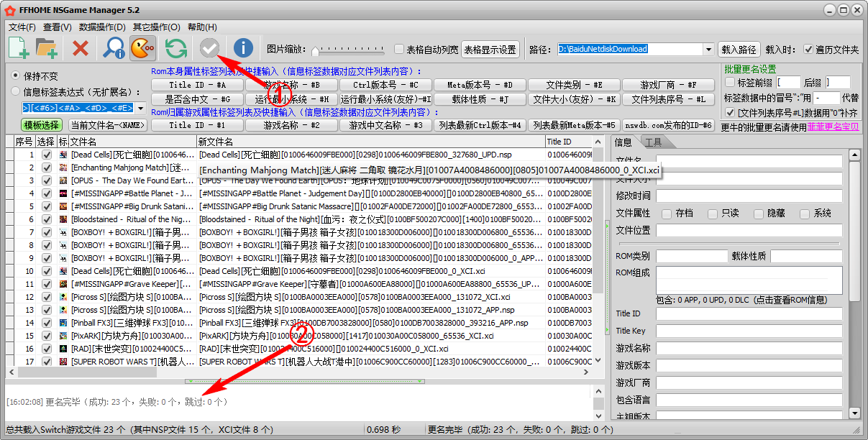Screen dimensions: 868x440
Task: Switch to the 工具 tab
Action: point(654,142)
